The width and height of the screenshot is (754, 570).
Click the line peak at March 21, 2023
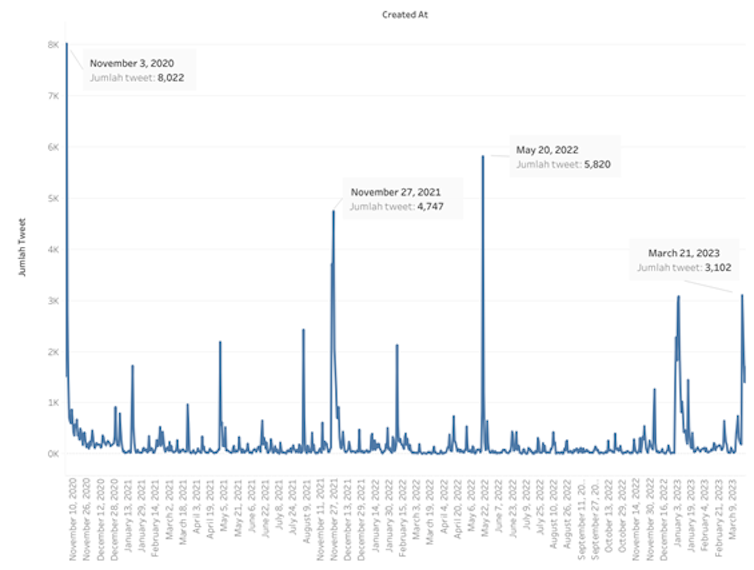pyautogui.click(x=742, y=295)
